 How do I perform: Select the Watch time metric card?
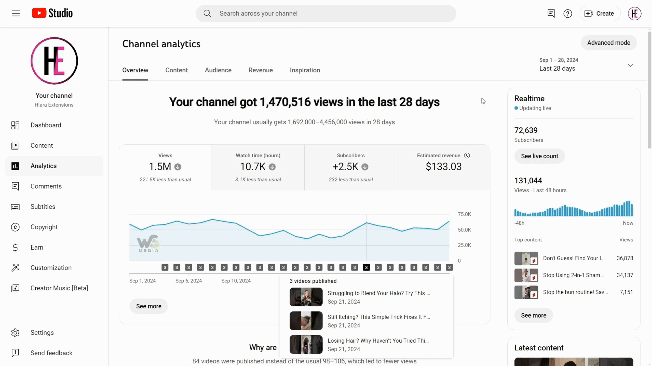click(258, 168)
